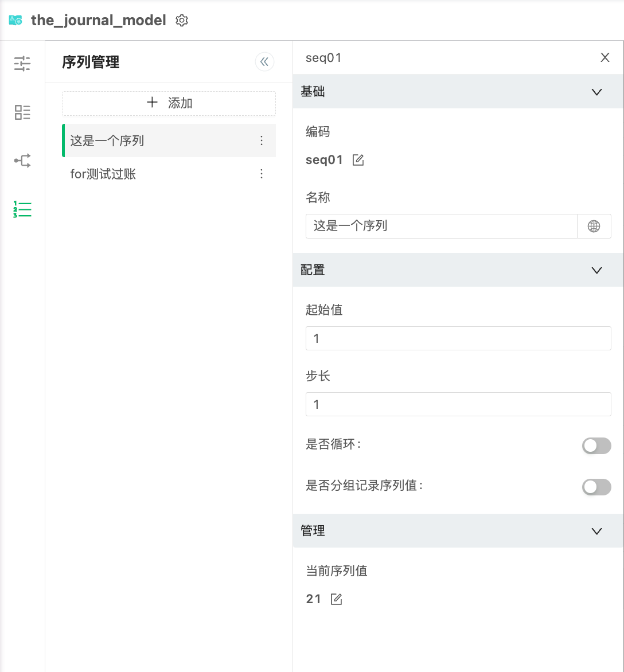
Task: Open model settings gear icon
Action: pyautogui.click(x=182, y=21)
